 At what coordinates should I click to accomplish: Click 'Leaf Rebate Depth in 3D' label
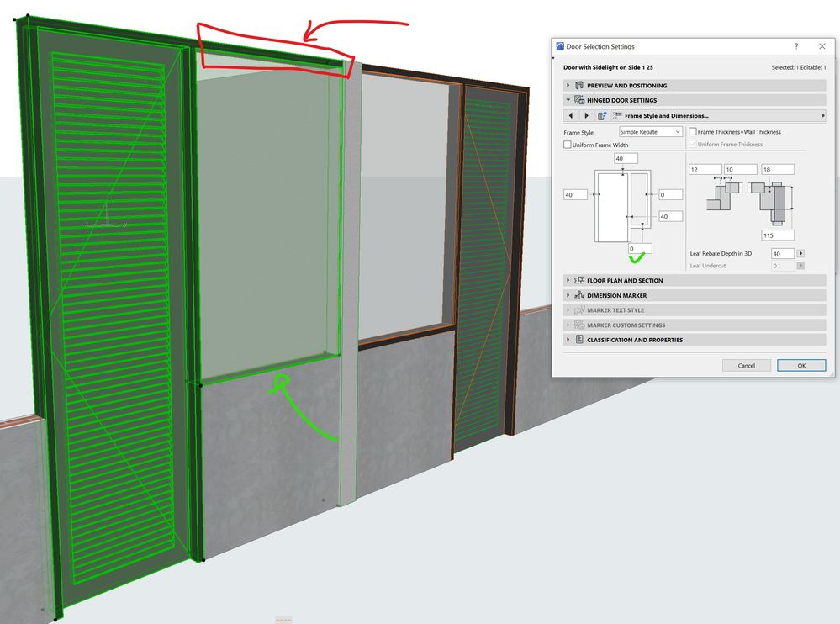(x=721, y=253)
